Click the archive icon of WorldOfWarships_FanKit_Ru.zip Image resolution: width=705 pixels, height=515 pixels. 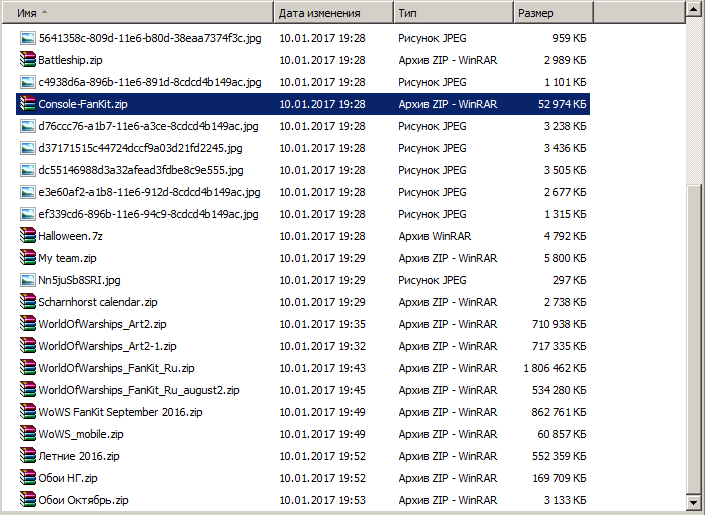[x=27, y=368]
